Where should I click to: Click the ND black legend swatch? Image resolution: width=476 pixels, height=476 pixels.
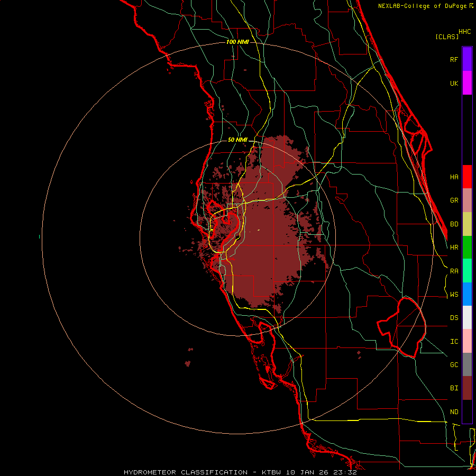(467, 411)
